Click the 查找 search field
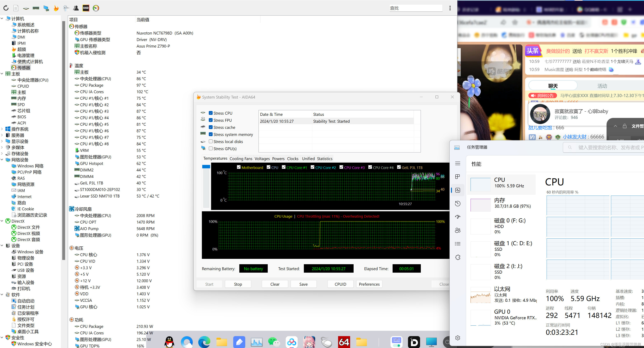644x348 pixels. coord(416,8)
